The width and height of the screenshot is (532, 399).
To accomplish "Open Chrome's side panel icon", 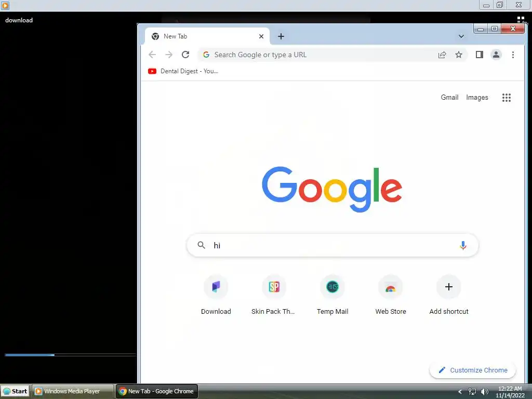I will [x=479, y=55].
